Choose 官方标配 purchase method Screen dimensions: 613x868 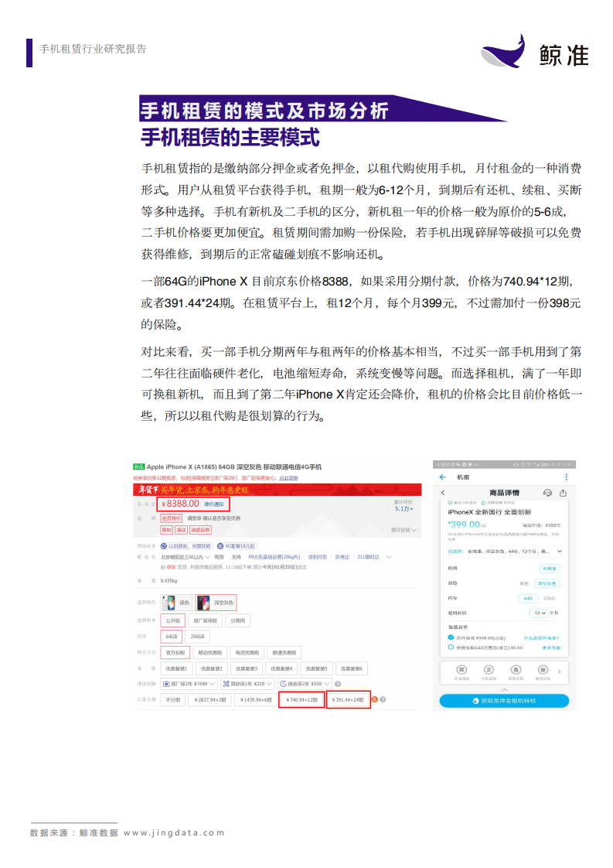tap(175, 653)
